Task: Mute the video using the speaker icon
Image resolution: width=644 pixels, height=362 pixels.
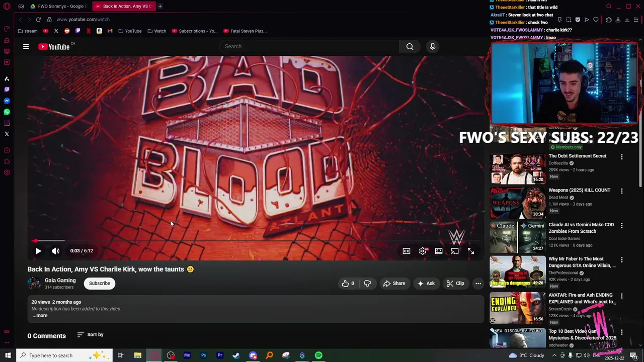Action: 55,251
